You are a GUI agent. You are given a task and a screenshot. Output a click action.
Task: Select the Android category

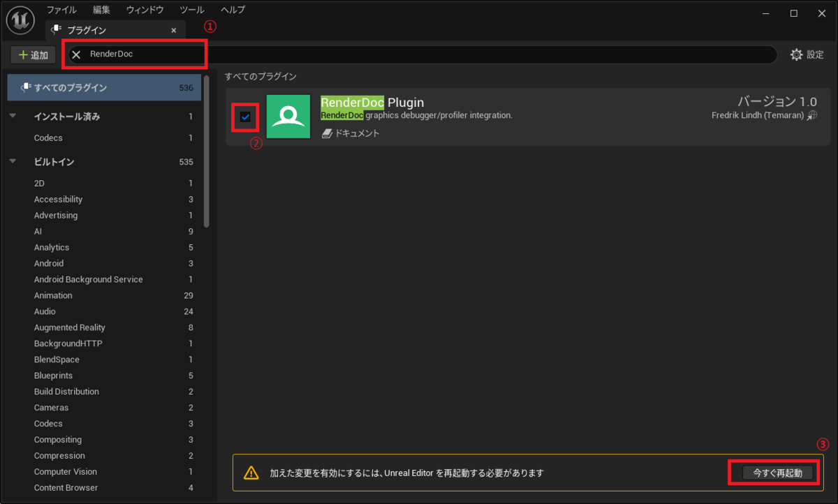click(x=104, y=263)
